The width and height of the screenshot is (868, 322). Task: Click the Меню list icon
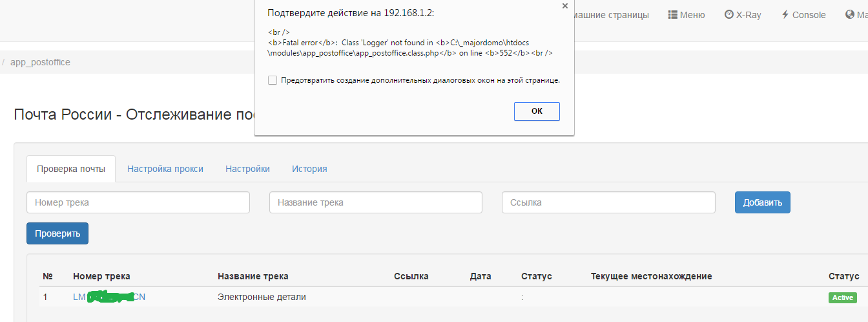click(672, 15)
